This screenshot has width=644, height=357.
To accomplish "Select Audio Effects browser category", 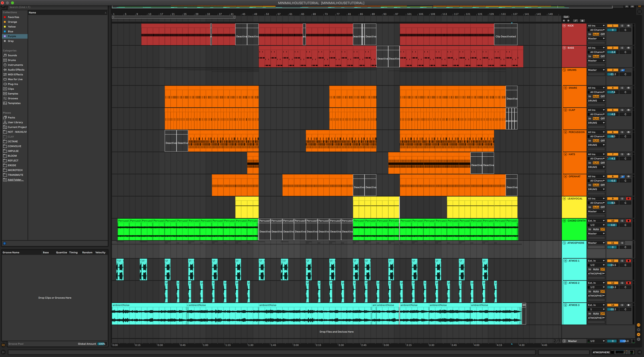I will click(x=16, y=70).
